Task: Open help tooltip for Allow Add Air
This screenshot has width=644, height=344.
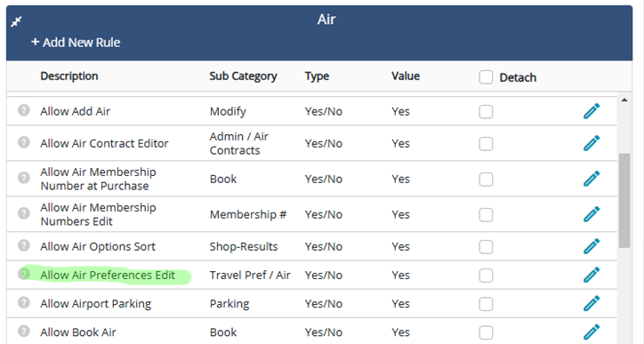Action: coord(24,110)
